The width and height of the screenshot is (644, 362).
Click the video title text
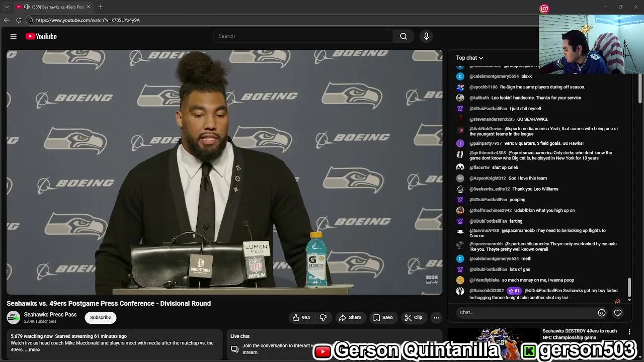(x=109, y=303)
